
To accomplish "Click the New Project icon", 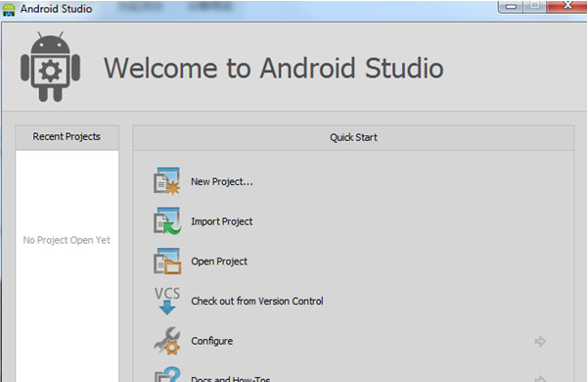I will [x=167, y=181].
